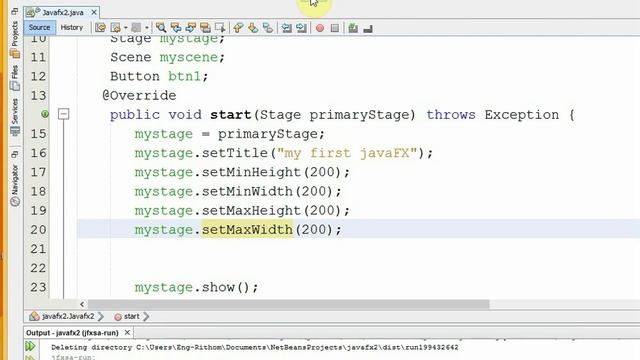The image size is (640, 360).
Task: Toggle Rectangular Selection mode
Action: pyautogui.click(x=220, y=28)
